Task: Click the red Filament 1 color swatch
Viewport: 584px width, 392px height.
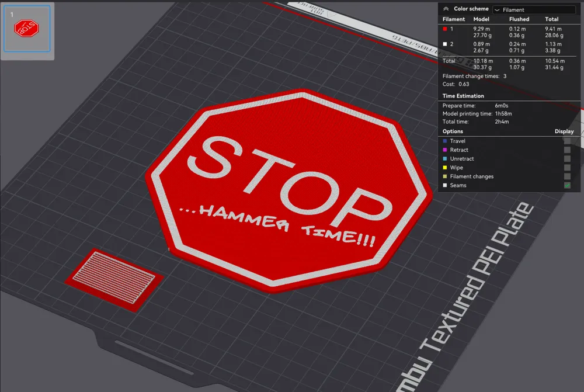Action: tap(444, 29)
